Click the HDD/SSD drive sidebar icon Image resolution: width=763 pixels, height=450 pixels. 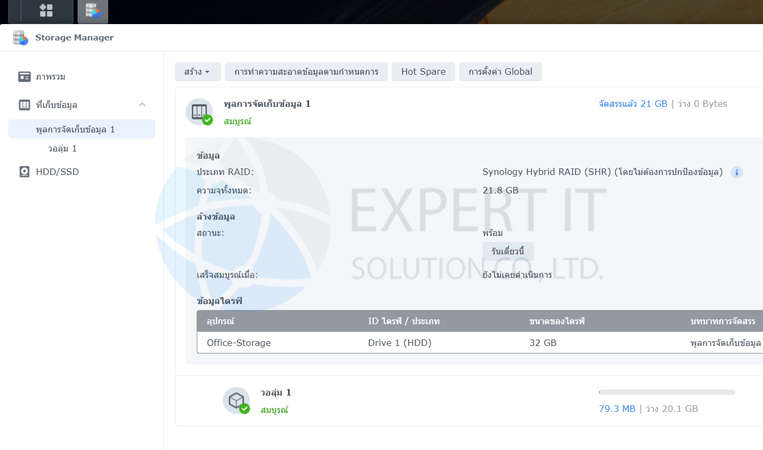pos(24,172)
